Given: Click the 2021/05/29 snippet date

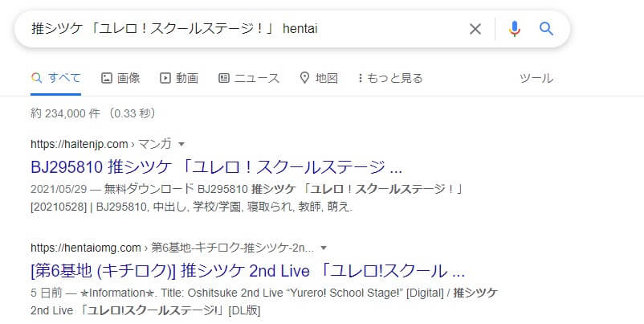Looking at the screenshot, I should point(59,189).
